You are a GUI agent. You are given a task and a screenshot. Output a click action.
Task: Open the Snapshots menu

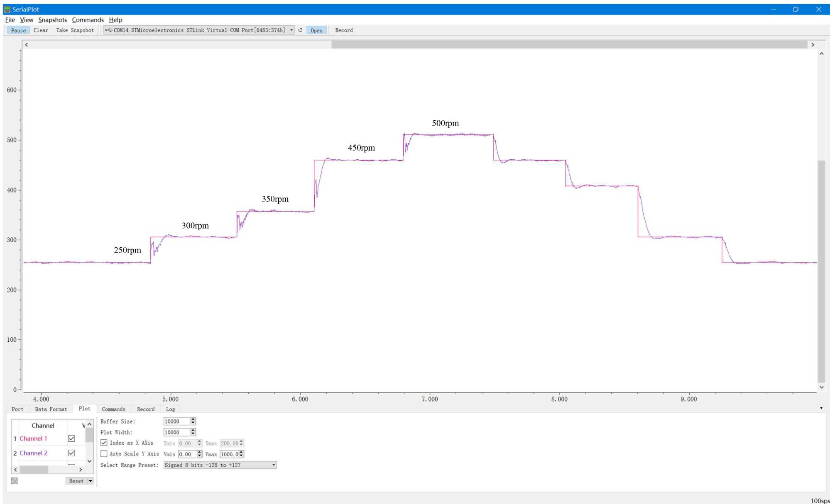pos(52,20)
